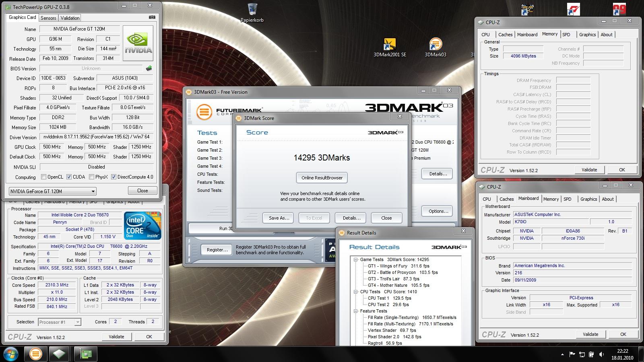
Task: Click Close in the 3DMark Score dialog
Action: 386,218
